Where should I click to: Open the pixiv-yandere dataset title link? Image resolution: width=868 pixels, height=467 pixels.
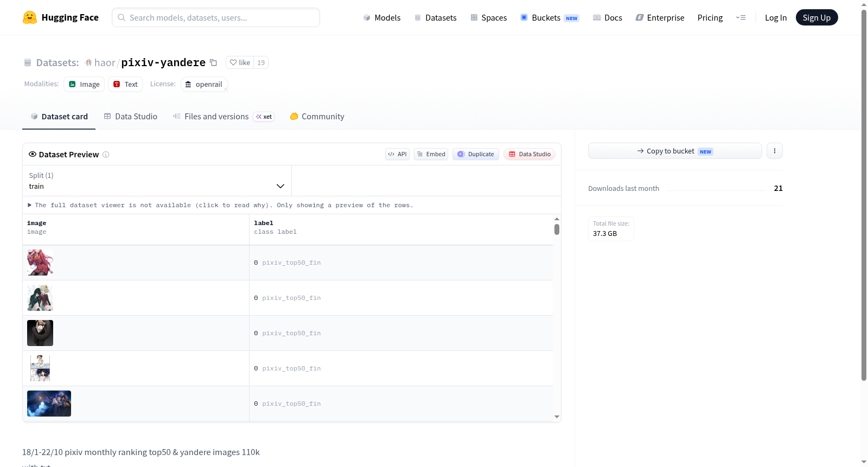pos(163,62)
